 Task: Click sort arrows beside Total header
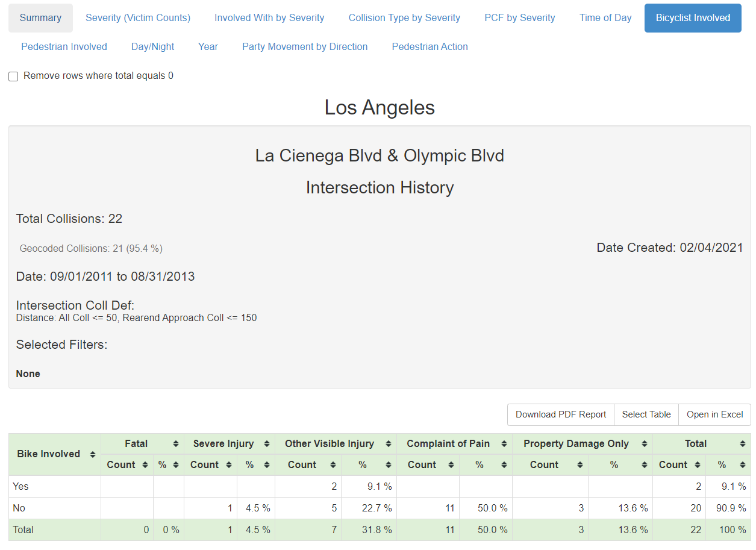tap(742, 444)
